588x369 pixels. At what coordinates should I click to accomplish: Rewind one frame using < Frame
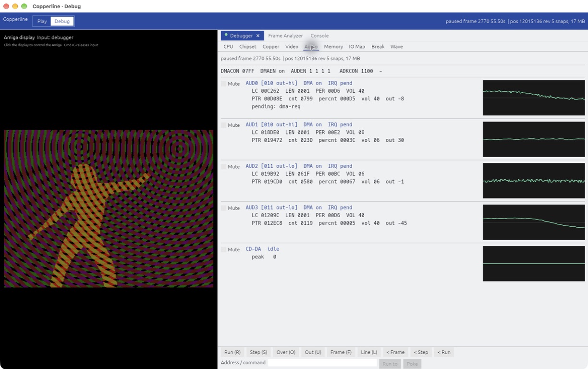click(x=396, y=352)
